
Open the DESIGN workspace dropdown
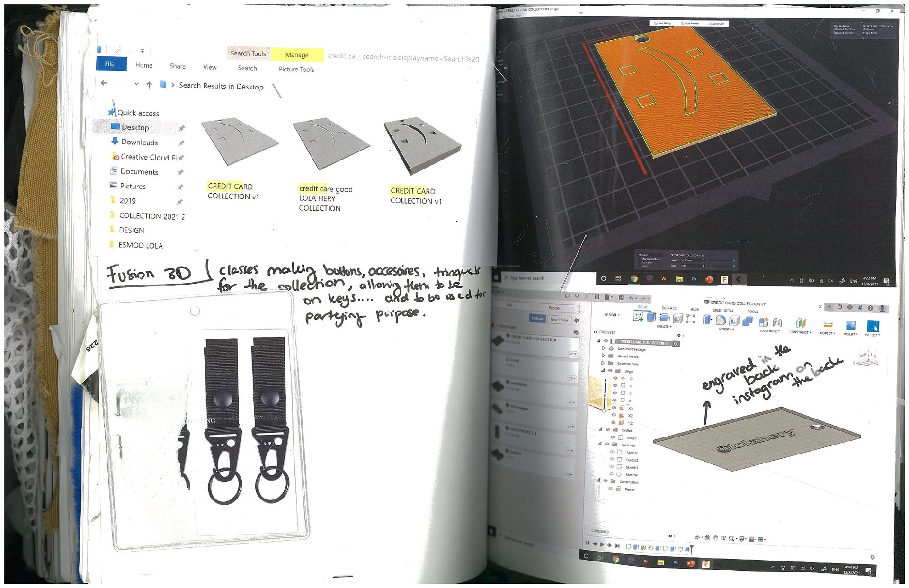pos(612,315)
